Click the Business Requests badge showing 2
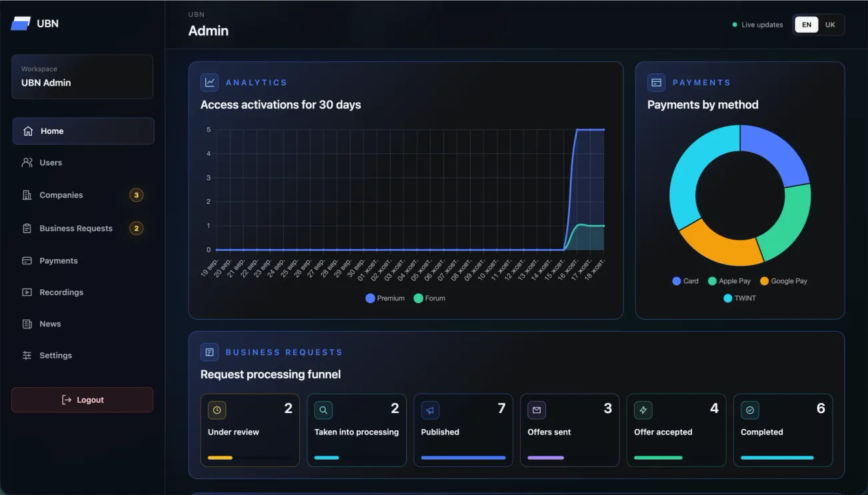This screenshot has width=868, height=495. coord(137,229)
